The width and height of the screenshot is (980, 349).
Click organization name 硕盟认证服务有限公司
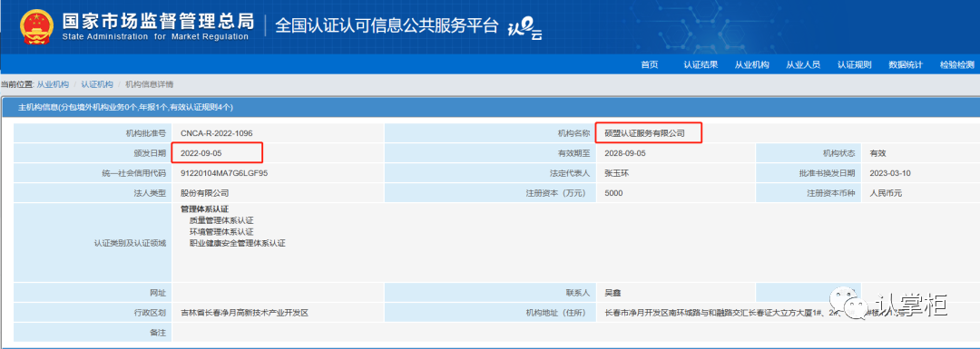click(644, 133)
